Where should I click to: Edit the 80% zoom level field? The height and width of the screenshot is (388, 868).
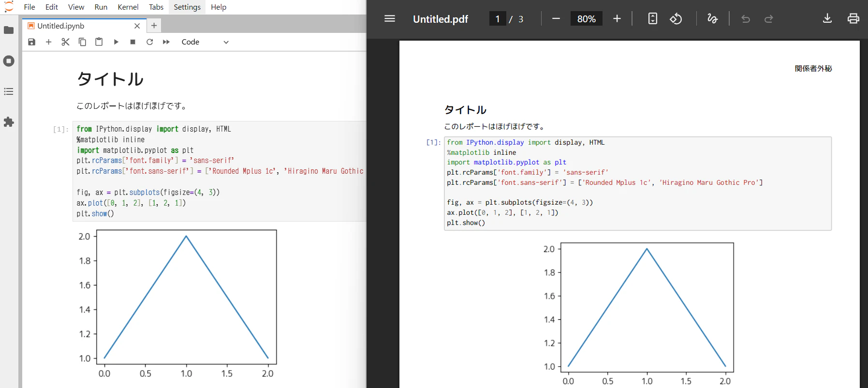coord(586,19)
